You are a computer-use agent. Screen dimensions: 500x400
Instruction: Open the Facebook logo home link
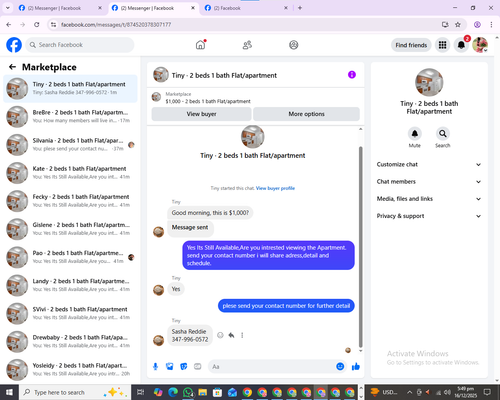coord(14,45)
